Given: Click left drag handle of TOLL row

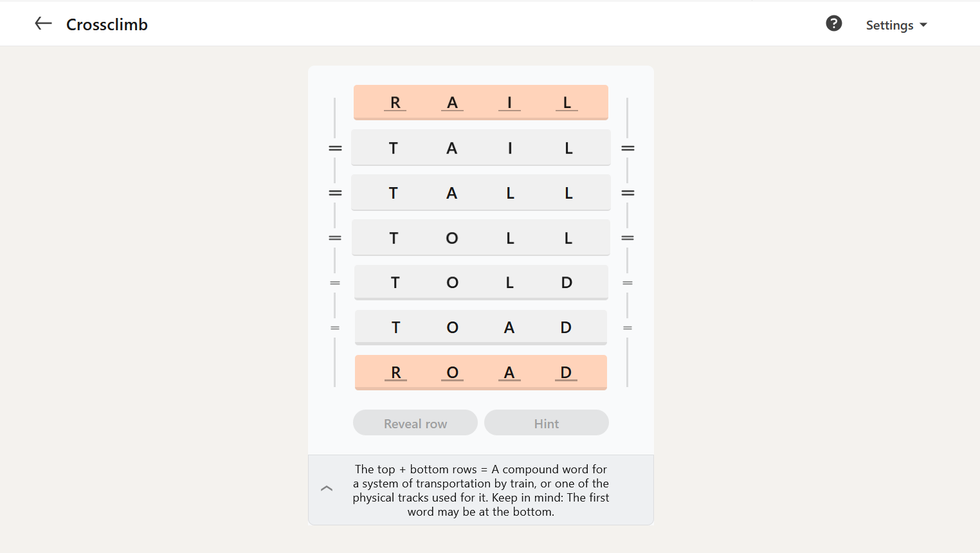Looking at the screenshot, I should tap(335, 238).
